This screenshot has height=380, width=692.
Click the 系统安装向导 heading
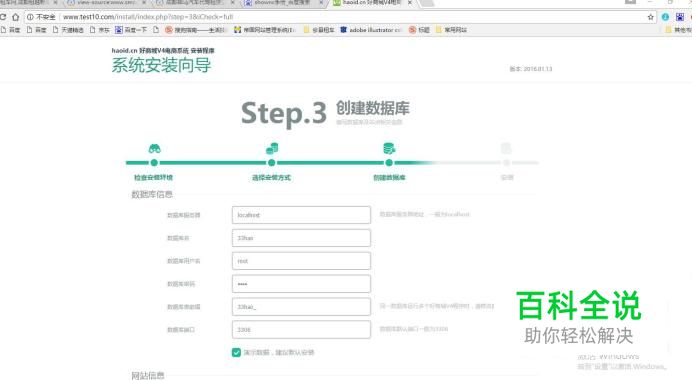pyautogui.click(x=161, y=65)
